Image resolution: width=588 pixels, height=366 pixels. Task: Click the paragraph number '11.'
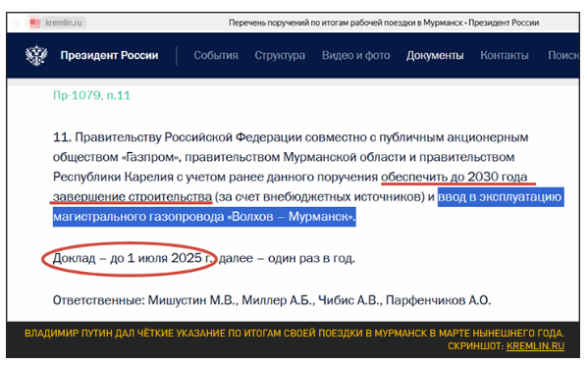point(62,137)
